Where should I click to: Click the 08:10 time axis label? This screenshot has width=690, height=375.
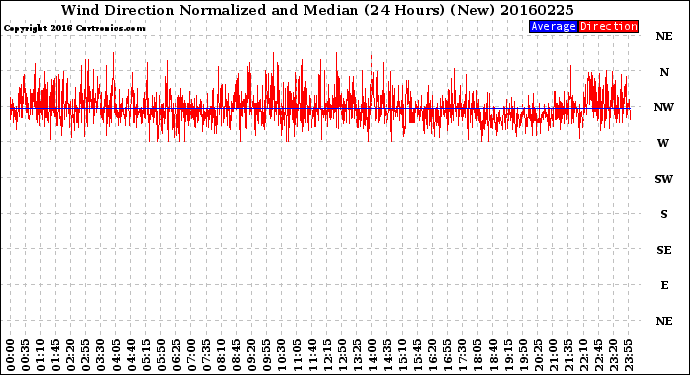[x=221, y=355]
